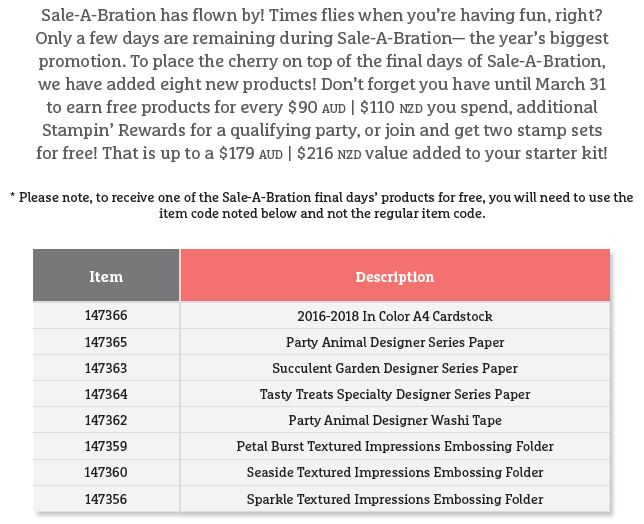Click the "Please note" item code notice
This screenshot has height=524, width=644.
(x=321, y=205)
